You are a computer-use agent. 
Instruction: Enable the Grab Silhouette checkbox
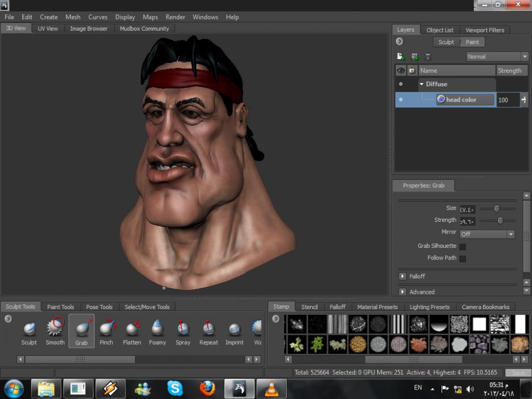(x=462, y=246)
